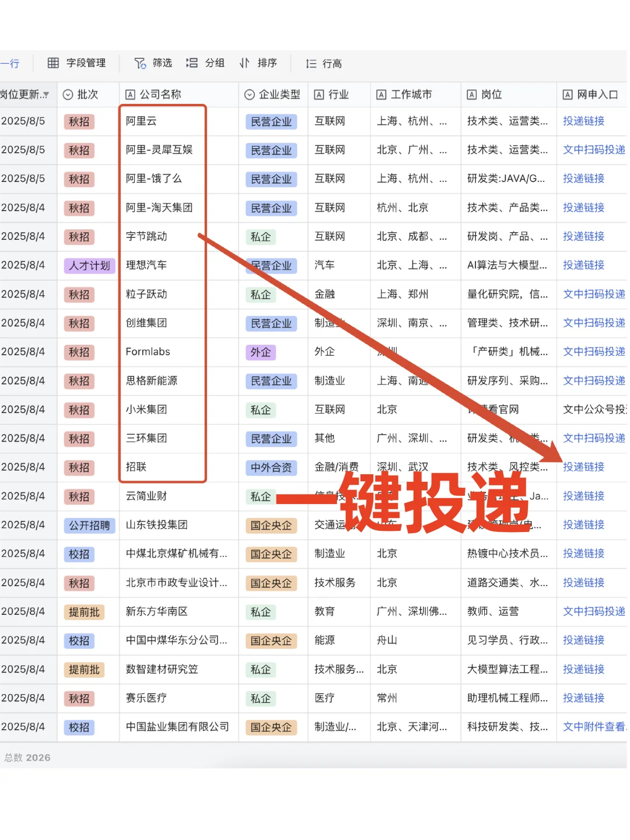Open 投递链接 for 理想汽车

tap(583, 265)
